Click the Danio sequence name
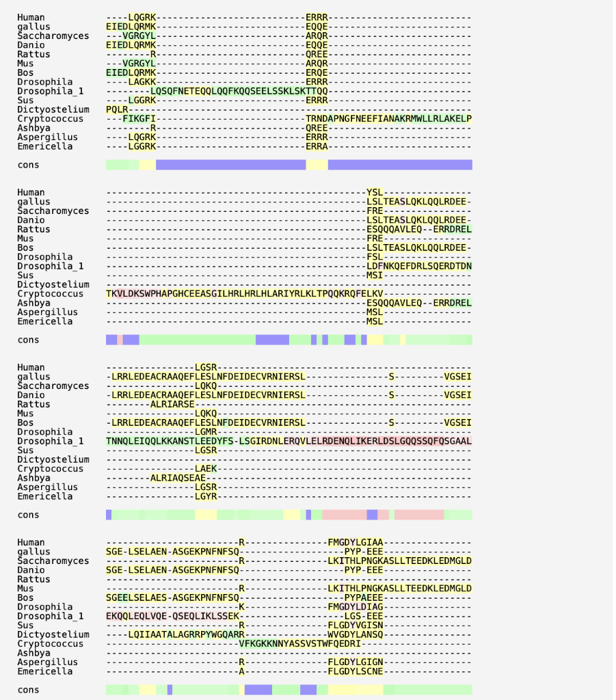This screenshot has height=700, width=616. coord(29,44)
